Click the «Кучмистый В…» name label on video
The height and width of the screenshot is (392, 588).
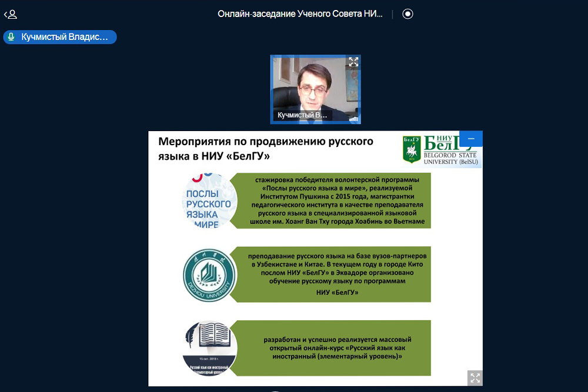(303, 115)
